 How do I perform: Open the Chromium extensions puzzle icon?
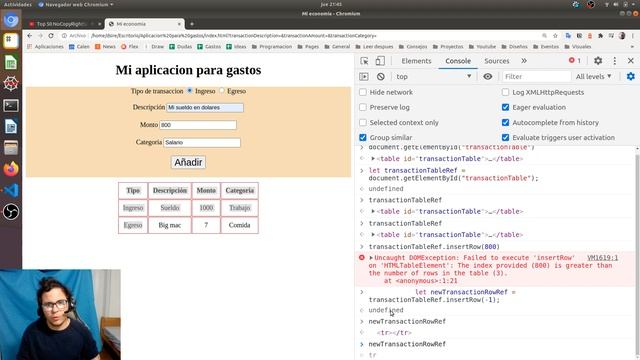[600, 36]
